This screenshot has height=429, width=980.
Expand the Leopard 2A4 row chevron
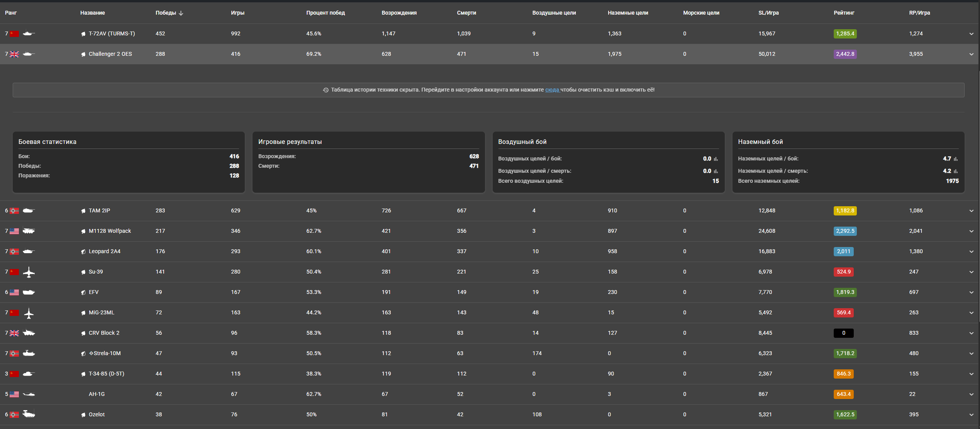pos(971,252)
